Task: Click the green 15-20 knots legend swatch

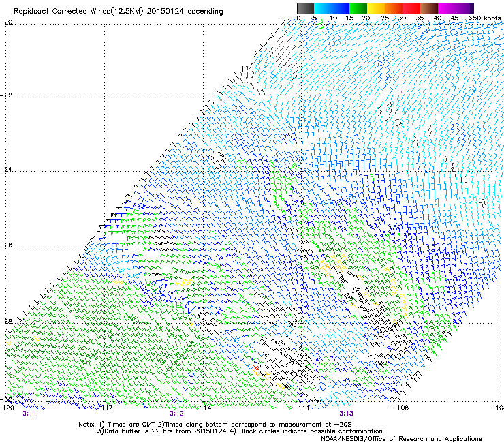Action: click(x=358, y=8)
